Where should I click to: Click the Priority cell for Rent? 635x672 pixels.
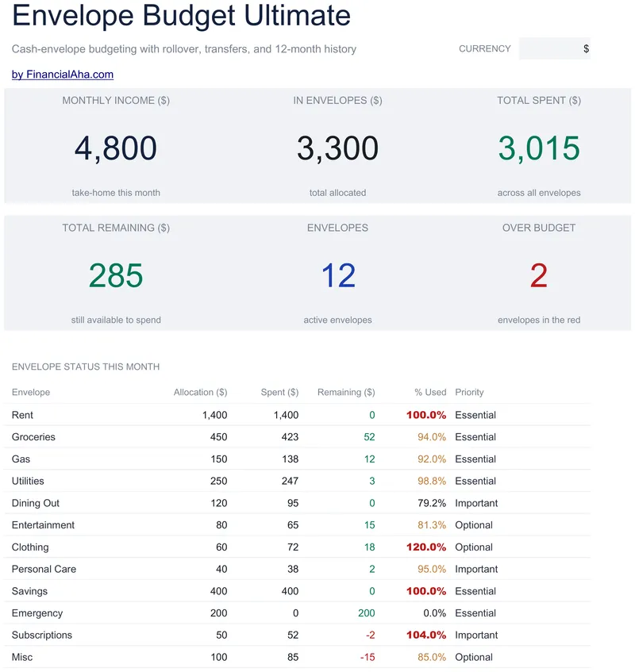click(475, 415)
